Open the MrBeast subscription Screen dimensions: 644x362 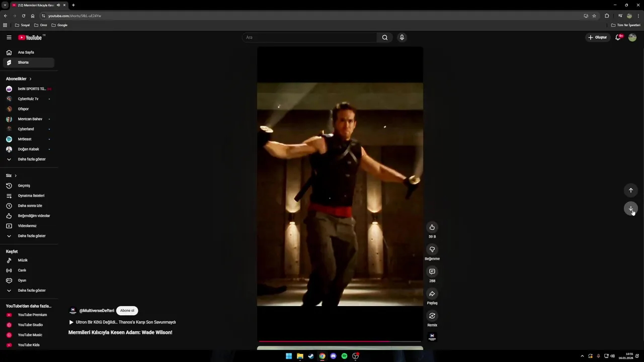pos(28,139)
